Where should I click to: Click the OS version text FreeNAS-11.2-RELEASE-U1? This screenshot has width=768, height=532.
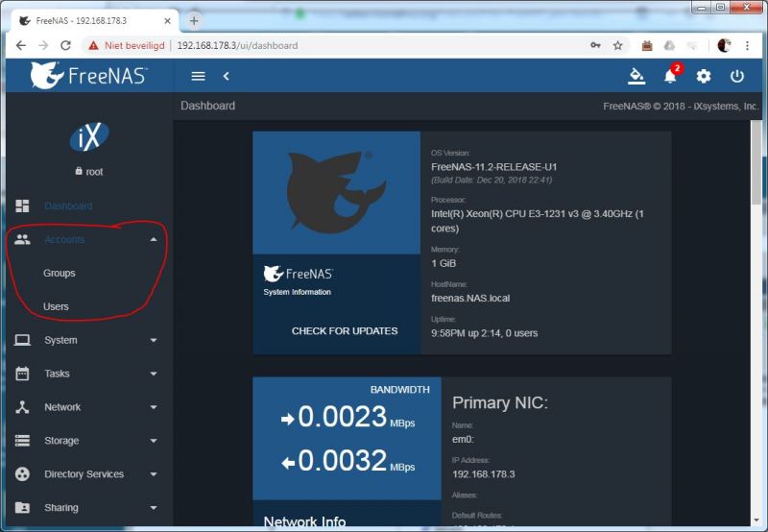(x=493, y=167)
